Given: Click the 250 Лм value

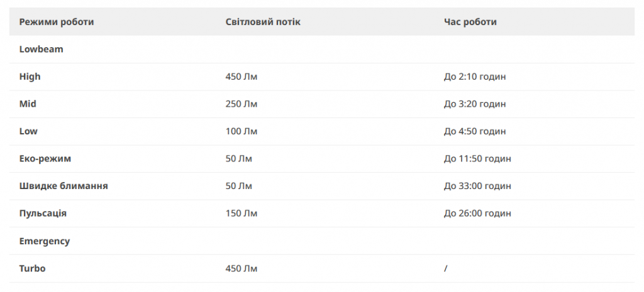Looking at the screenshot, I should click(241, 104).
